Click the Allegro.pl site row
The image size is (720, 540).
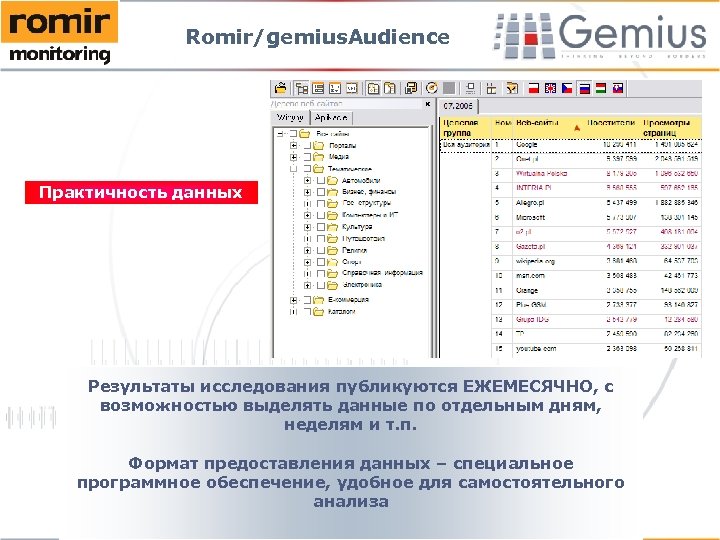pyautogui.click(x=596, y=202)
